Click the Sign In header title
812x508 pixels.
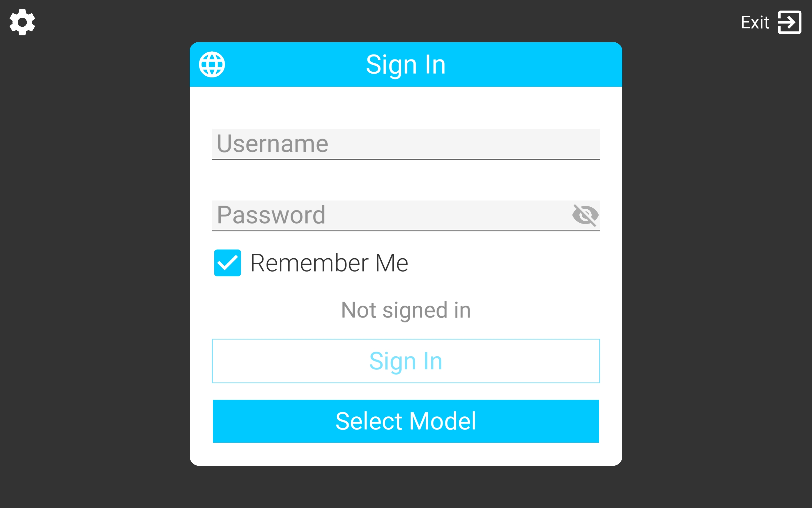click(x=406, y=64)
